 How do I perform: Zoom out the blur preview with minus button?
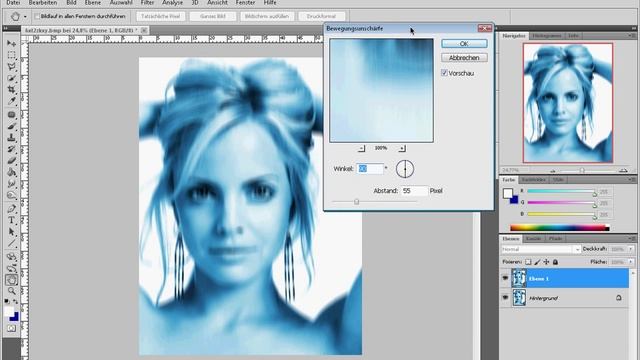point(361,148)
